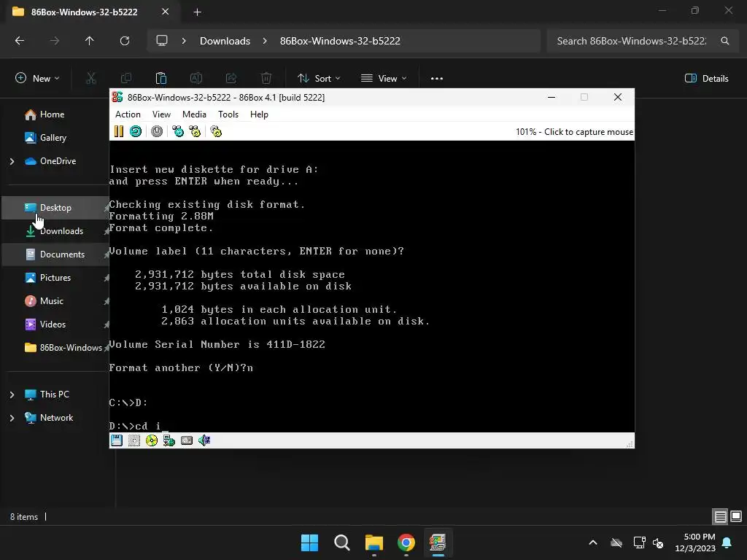747x560 pixels.
Task: Open the View menu in 86Box
Action: tap(161, 114)
